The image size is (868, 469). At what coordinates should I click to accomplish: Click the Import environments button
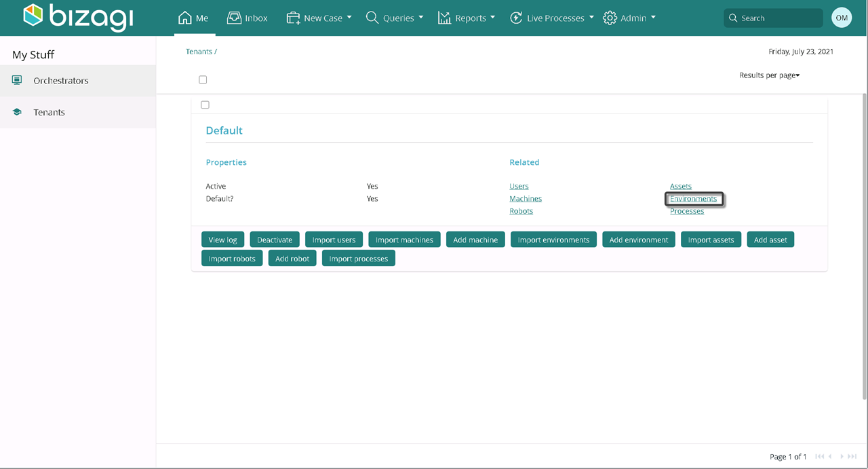coord(554,240)
